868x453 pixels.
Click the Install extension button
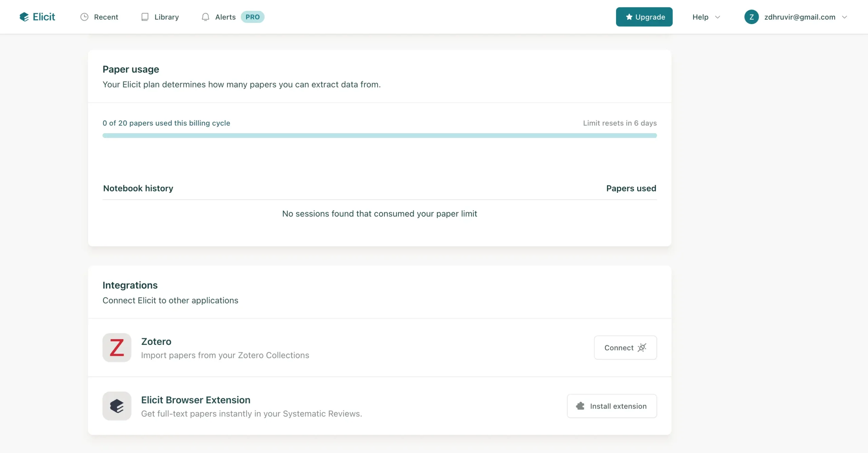[612, 406]
